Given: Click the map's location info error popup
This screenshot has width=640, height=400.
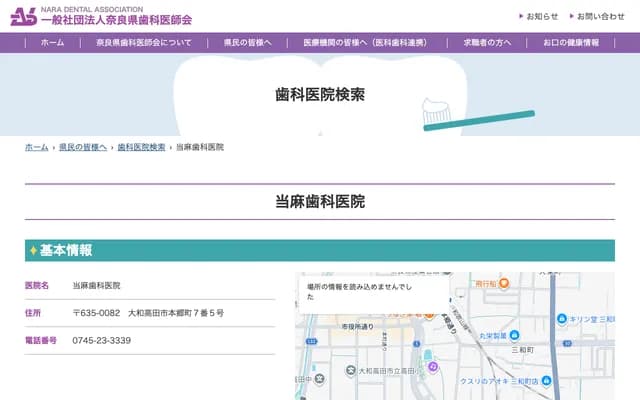Looking at the screenshot, I should [x=372, y=291].
